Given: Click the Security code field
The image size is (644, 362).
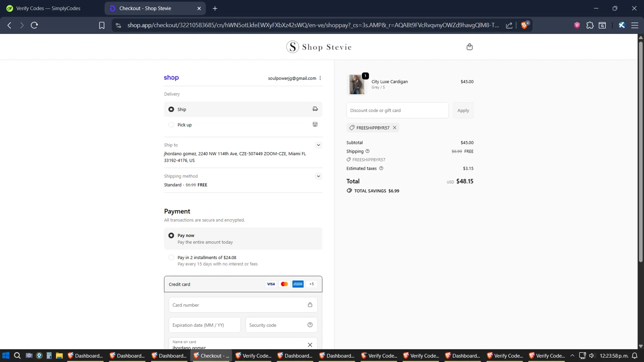Looking at the screenshot, I should (x=282, y=325).
